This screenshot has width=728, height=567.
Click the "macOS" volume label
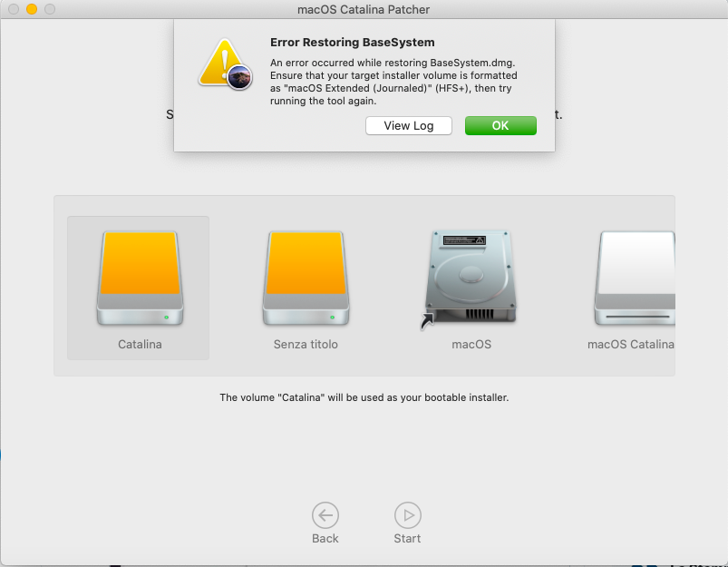click(471, 345)
